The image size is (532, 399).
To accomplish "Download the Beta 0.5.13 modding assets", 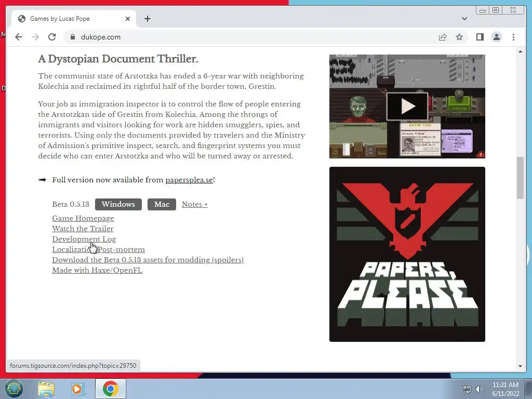I will click(148, 260).
